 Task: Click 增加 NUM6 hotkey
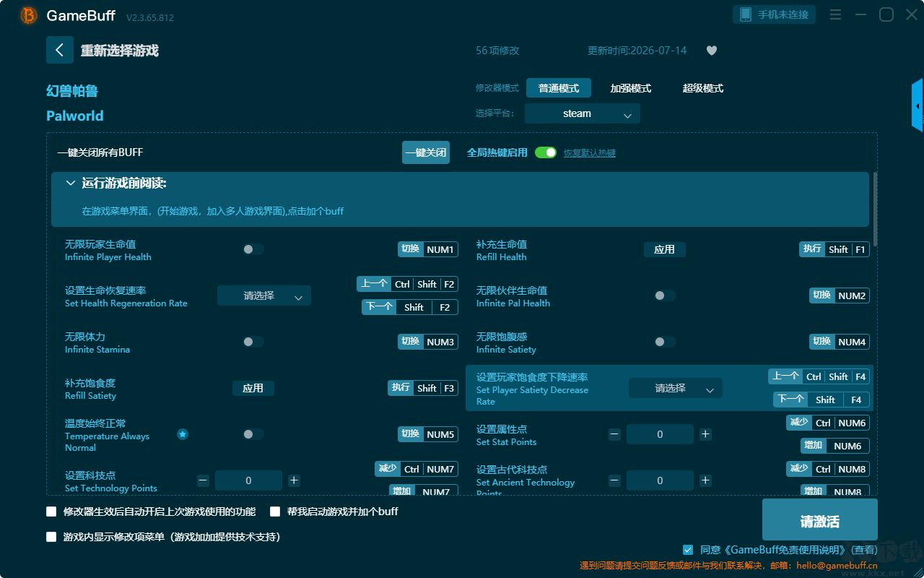pyautogui.click(x=835, y=446)
